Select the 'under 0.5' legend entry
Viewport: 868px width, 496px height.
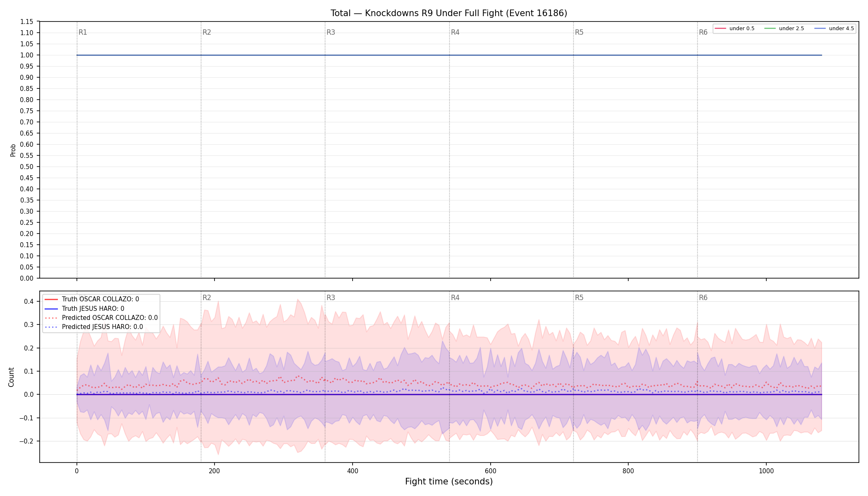click(735, 29)
